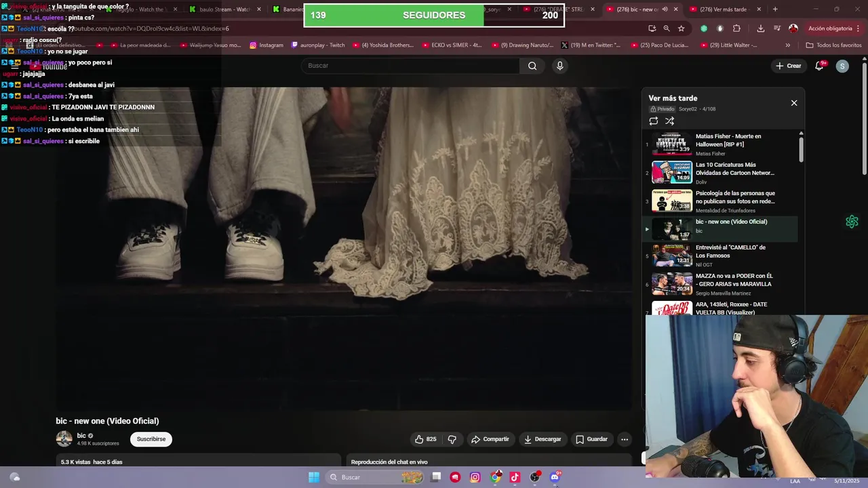Like the video with 825 likes

coord(426,439)
